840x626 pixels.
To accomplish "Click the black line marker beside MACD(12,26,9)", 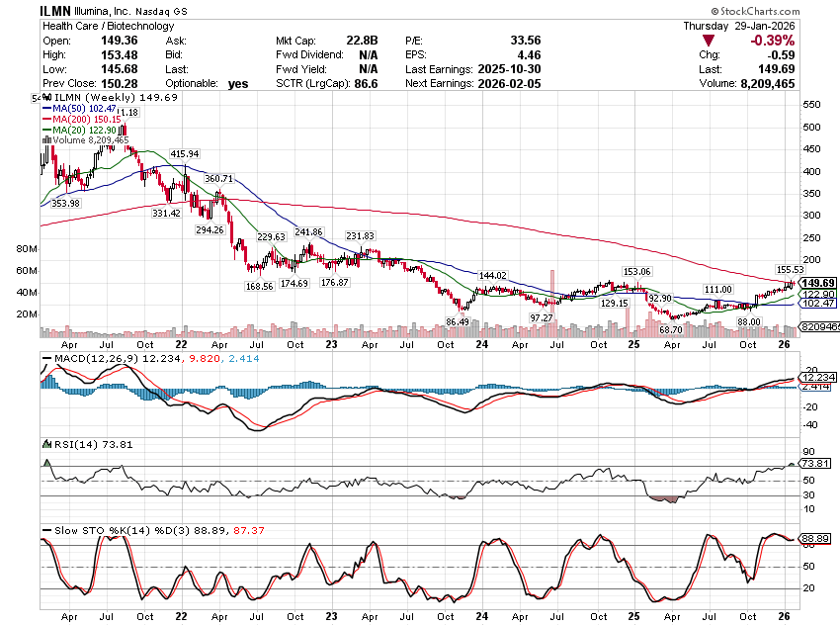I will point(45,357).
